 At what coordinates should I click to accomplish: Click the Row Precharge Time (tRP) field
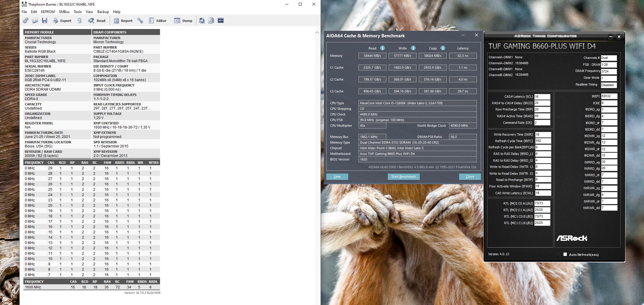[x=542, y=110]
